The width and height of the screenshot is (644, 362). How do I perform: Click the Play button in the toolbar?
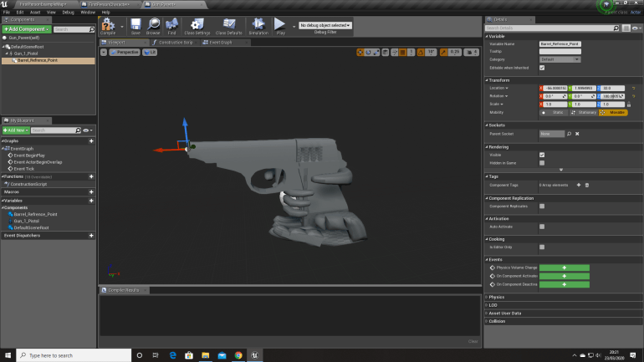click(x=280, y=26)
